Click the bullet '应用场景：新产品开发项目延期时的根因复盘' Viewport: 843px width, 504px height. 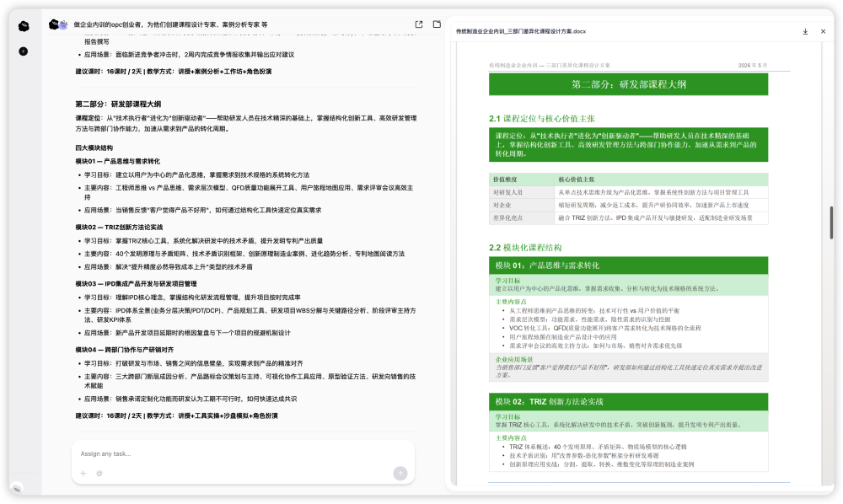(187, 333)
